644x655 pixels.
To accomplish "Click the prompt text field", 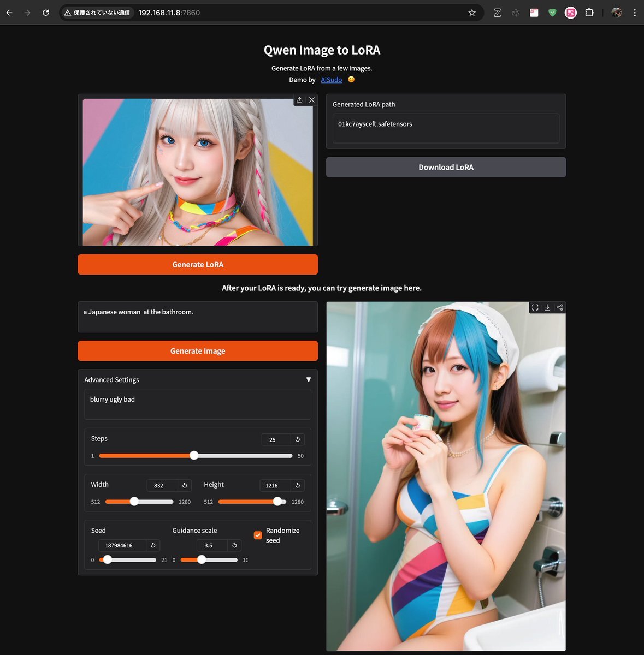I will pos(198,317).
